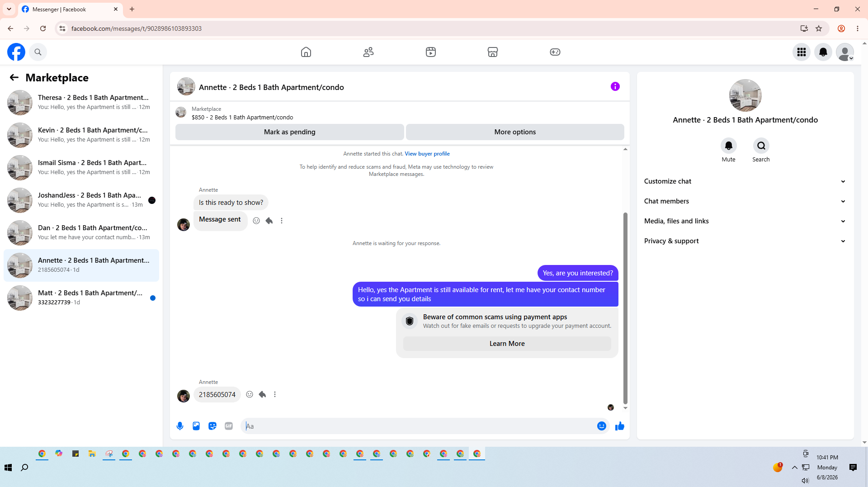Open Kevin's apartment conversation

81,135
